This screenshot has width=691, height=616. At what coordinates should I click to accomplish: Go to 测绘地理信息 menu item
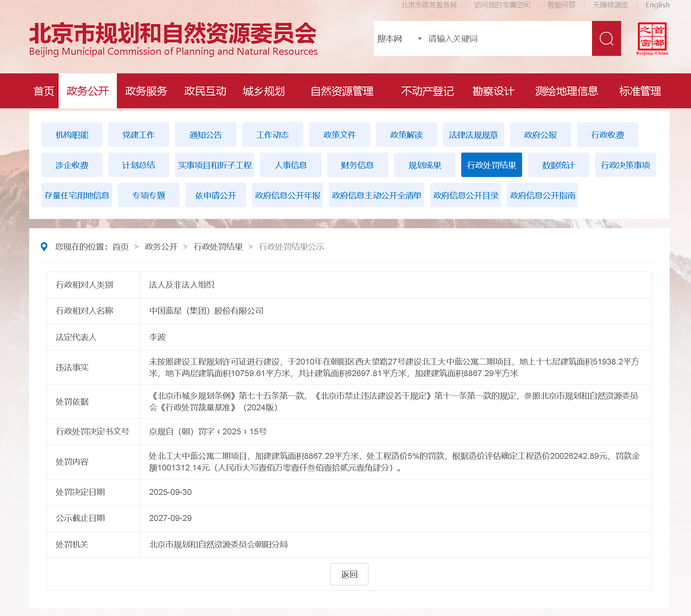click(566, 91)
